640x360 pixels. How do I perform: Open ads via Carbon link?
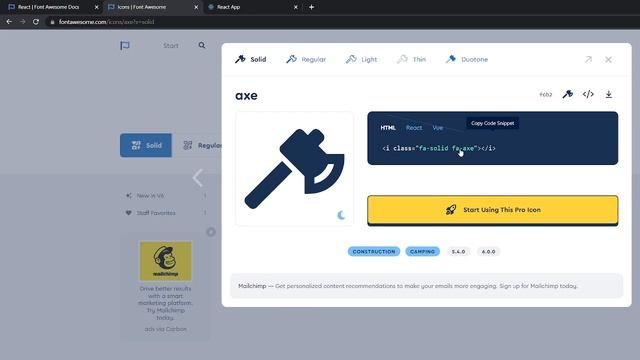point(165,329)
